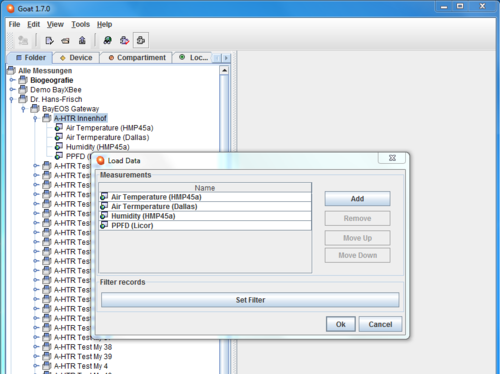Confirm the Load Data dialog with Ok
This screenshot has height=374, width=500.
341,324
